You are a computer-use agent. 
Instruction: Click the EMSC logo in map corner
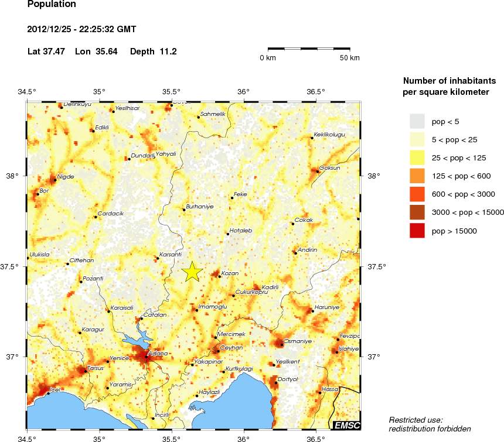pyautogui.click(x=346, y=425)
